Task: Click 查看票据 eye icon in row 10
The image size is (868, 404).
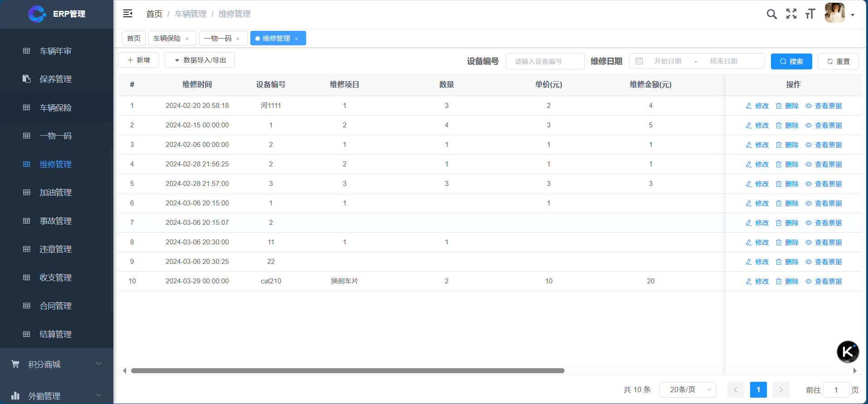Action: point(809,281)
